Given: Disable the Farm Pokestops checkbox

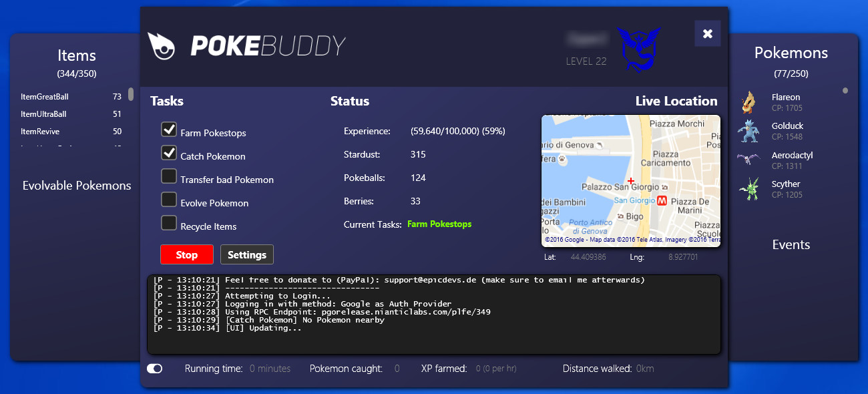Looking at the screenshot, I should [x=169, y=130].
